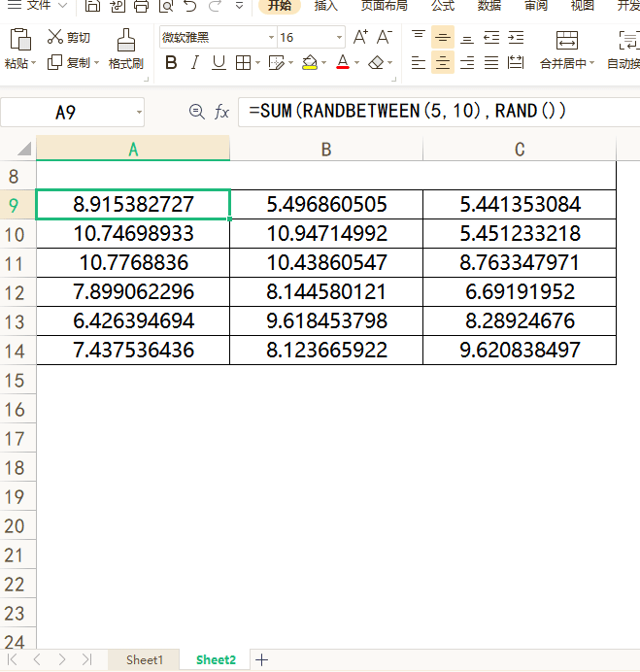The height and width of the screenshot is (672, 640).
Task: Click the Wrap Text (自动换行) icon
Action: 629,40
